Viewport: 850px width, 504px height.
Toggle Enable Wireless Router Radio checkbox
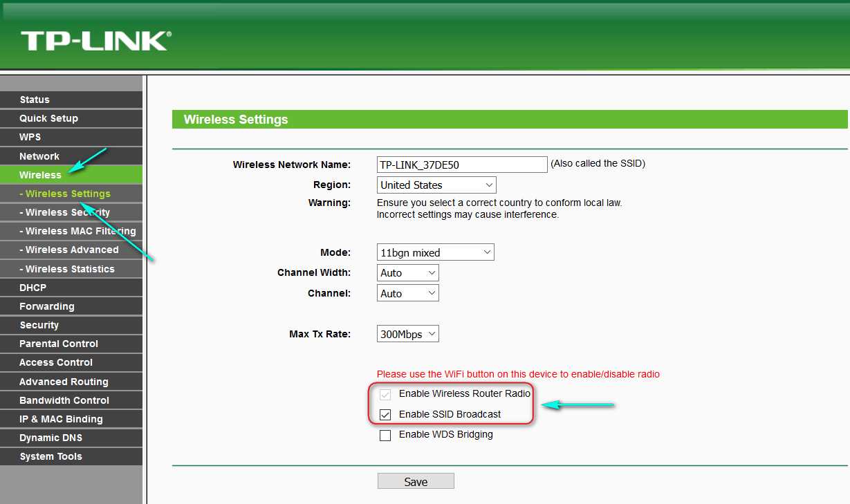pos(385,394)
